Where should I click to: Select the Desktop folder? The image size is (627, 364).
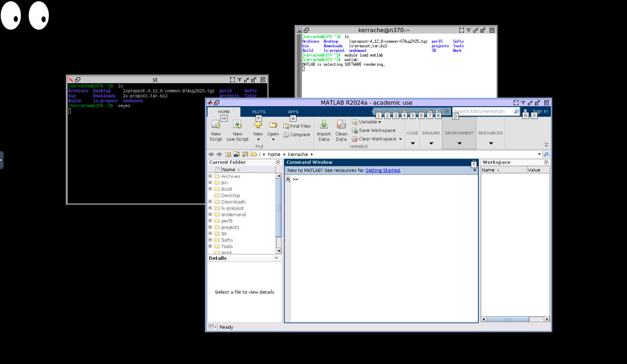pyautogui.click(x=231, y=195)
